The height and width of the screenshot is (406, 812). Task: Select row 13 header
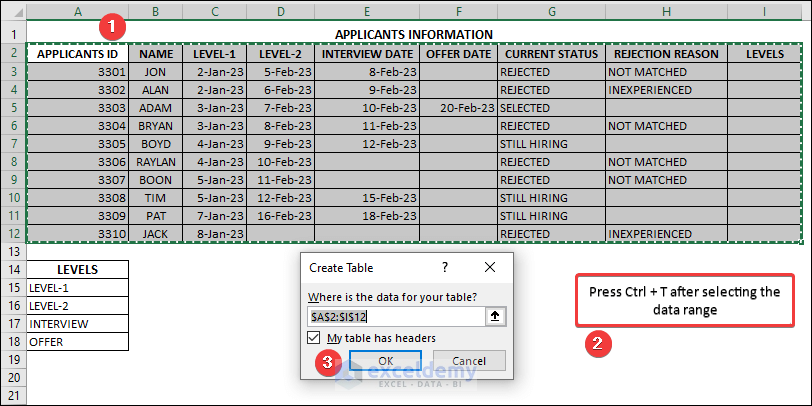[x=13, y=252]
